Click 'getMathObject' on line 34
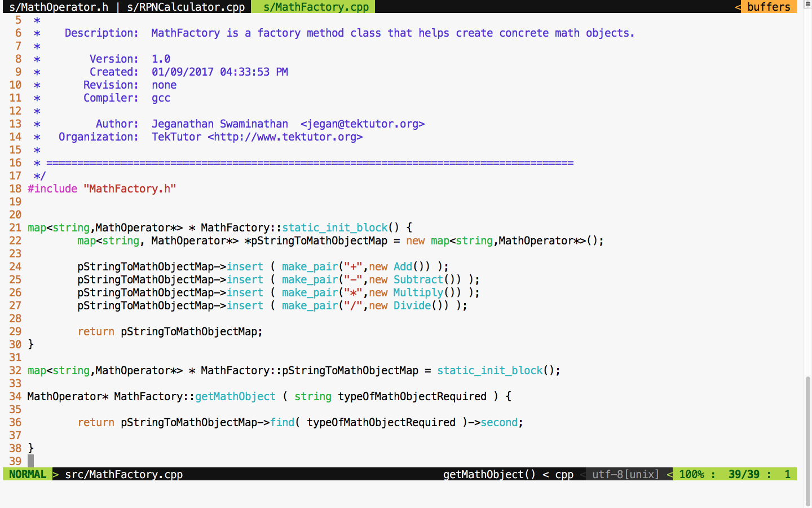This screenshot has height=508, width=812. tap(236, 396)
